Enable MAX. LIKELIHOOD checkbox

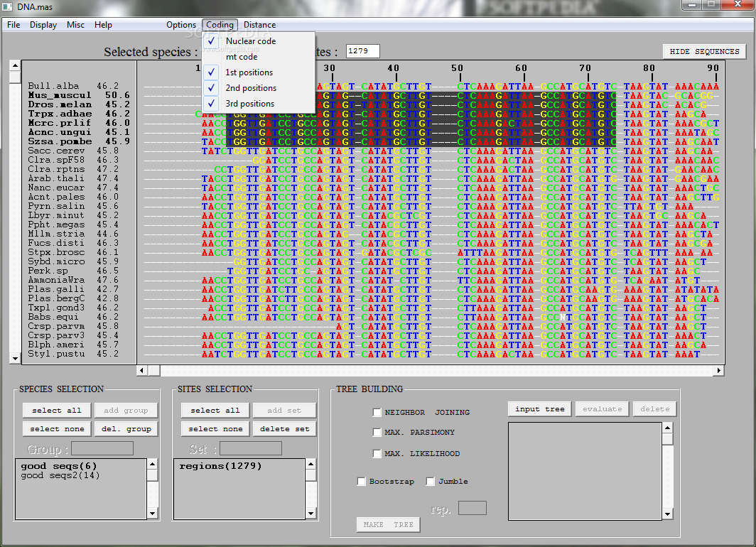pos(377,453)
